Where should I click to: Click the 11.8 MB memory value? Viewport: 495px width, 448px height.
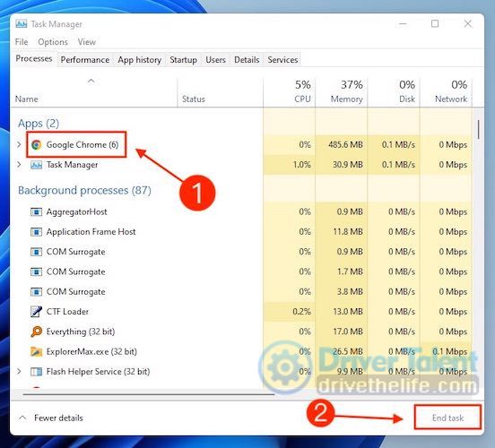tap(348, 232)
